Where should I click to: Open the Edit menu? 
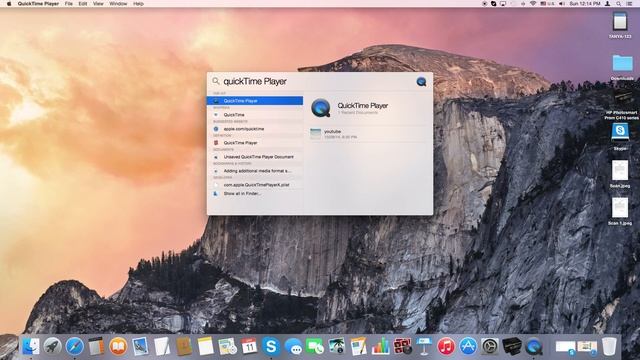coord(83,4)
